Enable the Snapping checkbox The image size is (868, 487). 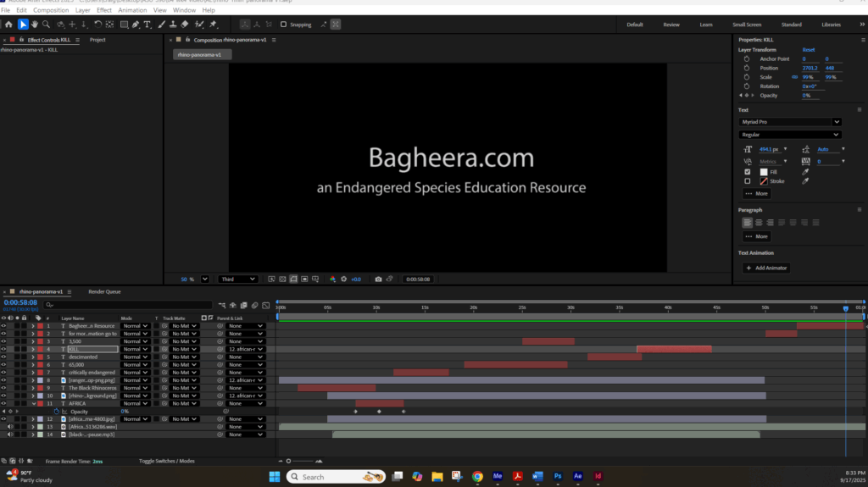point(284,25)
